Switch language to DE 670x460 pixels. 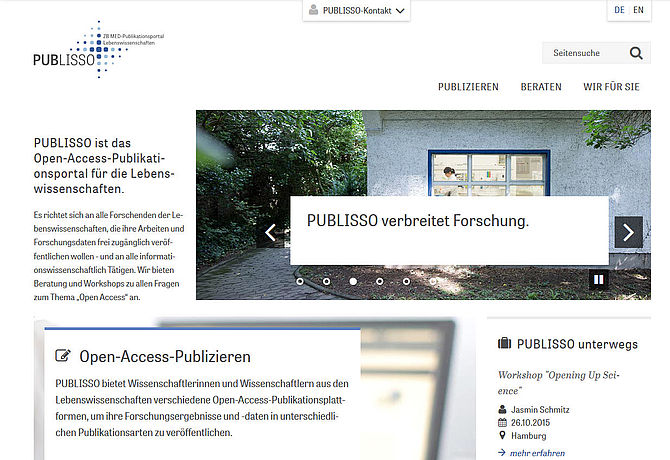click(x=620, y=10)
